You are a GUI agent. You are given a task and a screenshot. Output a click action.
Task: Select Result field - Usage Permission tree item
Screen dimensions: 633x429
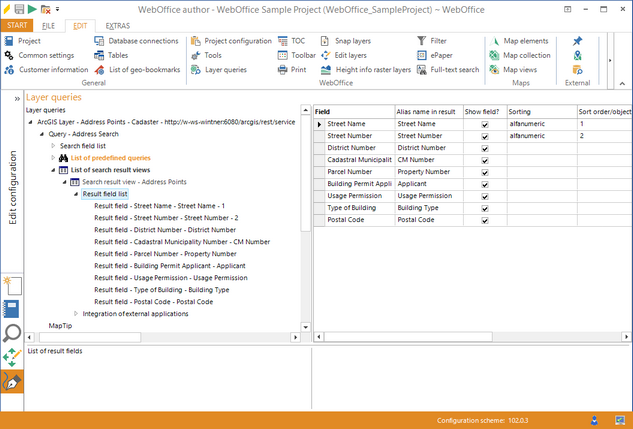tap(171, 278)
